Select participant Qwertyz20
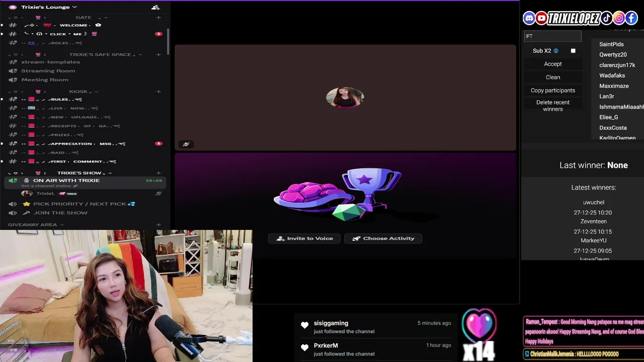 click(x=613, y=55)
